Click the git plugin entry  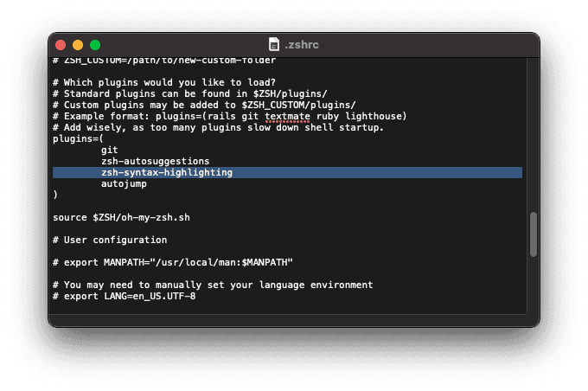click(x=109, y=150)
